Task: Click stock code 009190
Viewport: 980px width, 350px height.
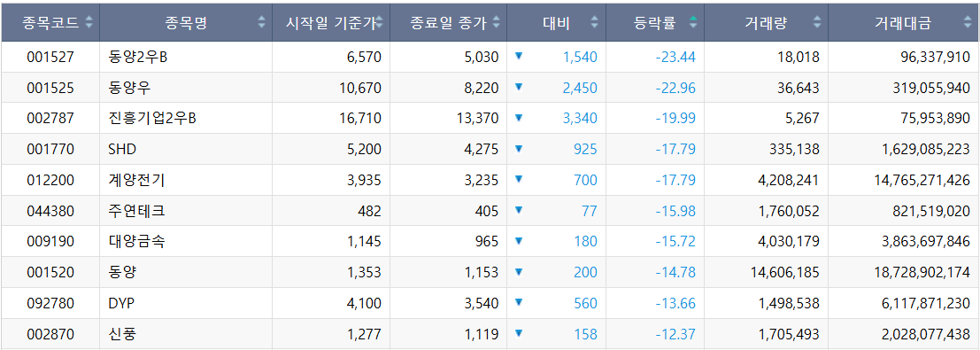Action: (x=50, y=241)
